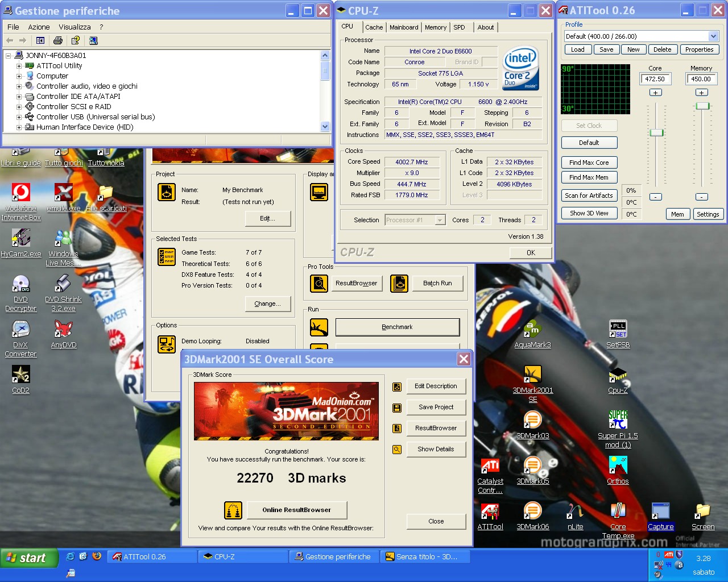Switch to Senza titolo - 3D taskbar item
This screenshot has width=728, height=582.
426,557
